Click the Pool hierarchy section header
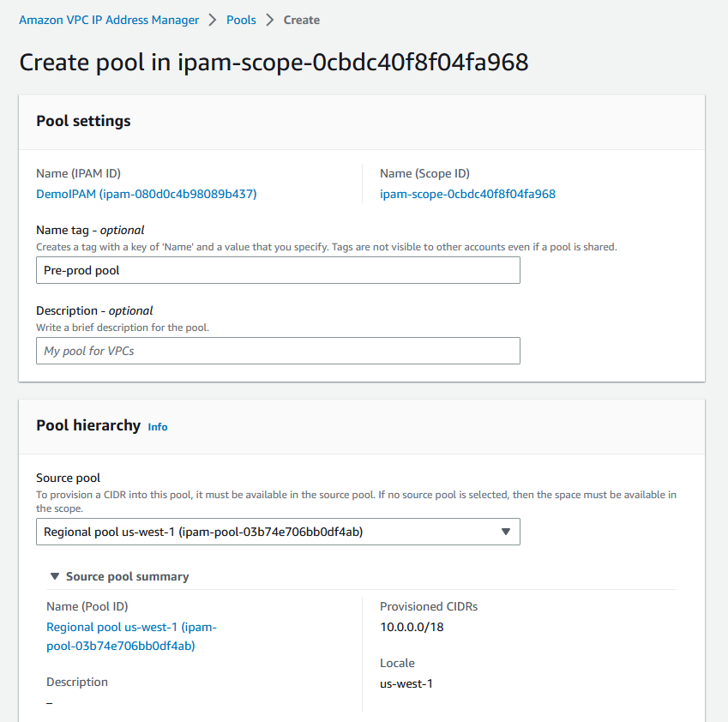The width and height of the screenshot is (728, 722). click(88, 425)
